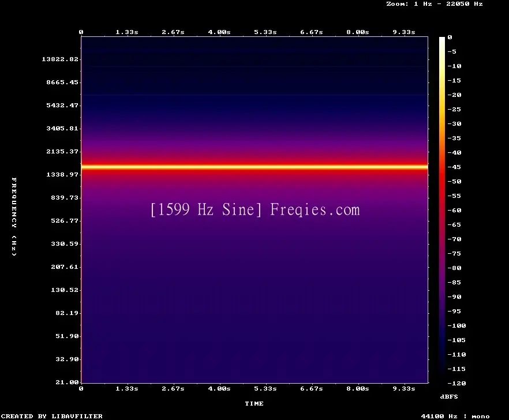Click the "13822.82" frequency axis label
This screenshot has height=420, width=509.
pyautogui.click(x=60, y=59)
